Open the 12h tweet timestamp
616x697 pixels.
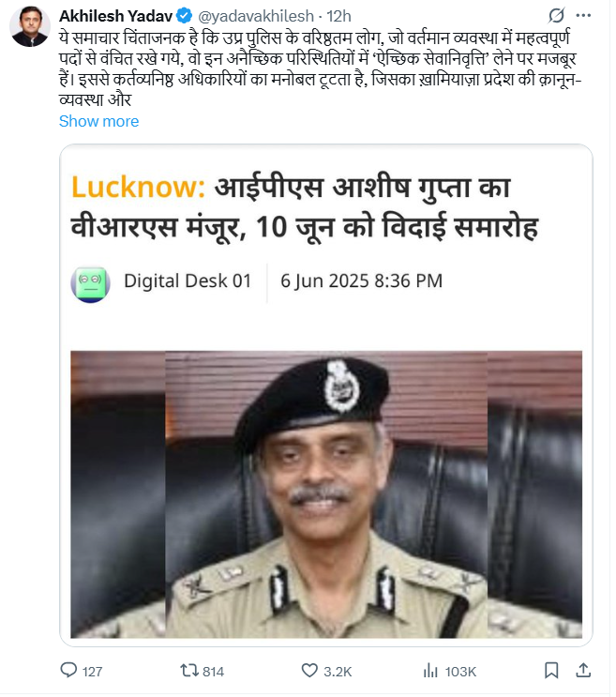pyautogui.click(x=338, y=16)
